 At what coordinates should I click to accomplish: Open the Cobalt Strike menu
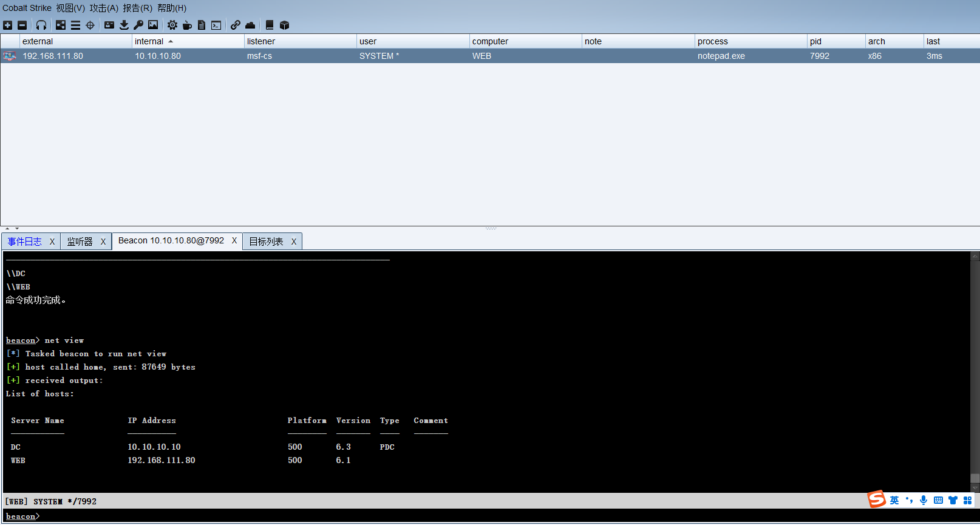27,8
